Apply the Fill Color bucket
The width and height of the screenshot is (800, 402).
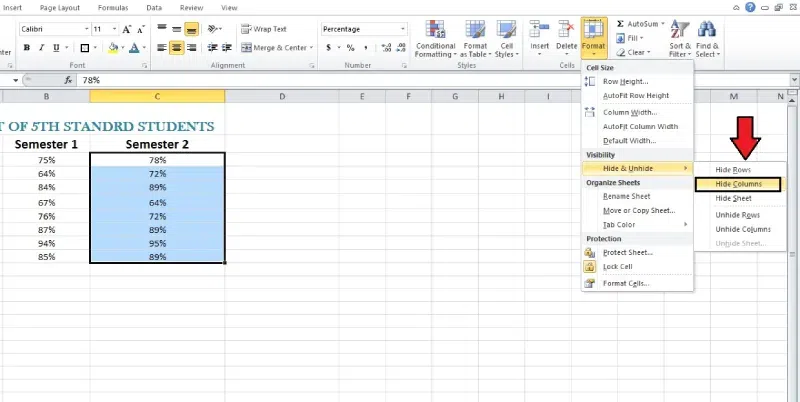pos(113,48)
